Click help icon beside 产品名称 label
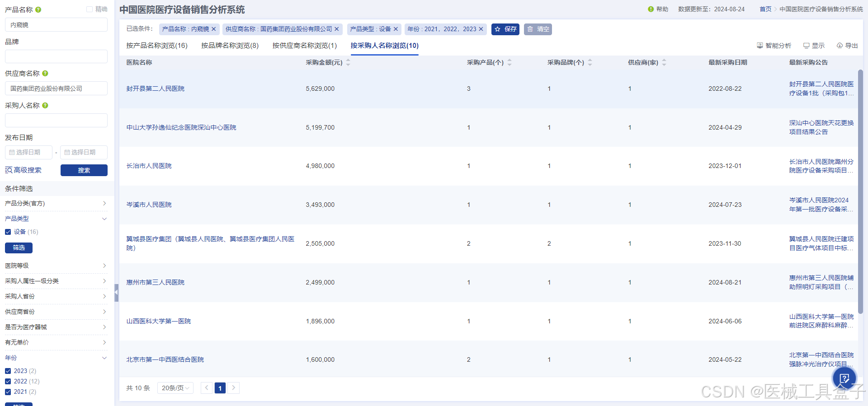The height and width of the screenshot is (406, 868). point(38,9)
